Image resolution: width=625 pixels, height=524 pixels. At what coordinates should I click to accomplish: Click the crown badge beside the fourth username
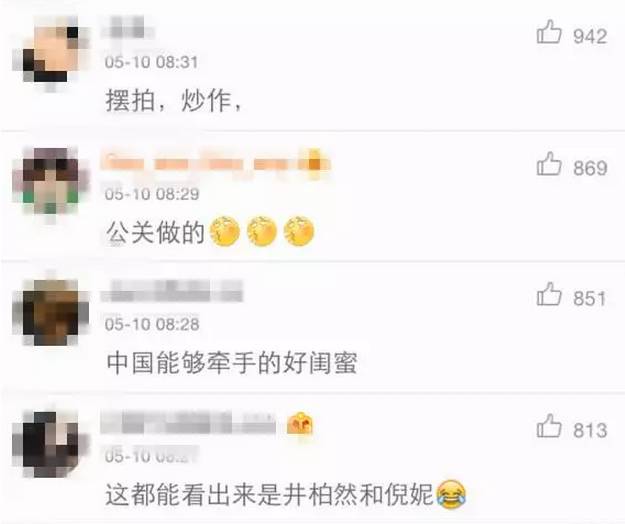300,424
